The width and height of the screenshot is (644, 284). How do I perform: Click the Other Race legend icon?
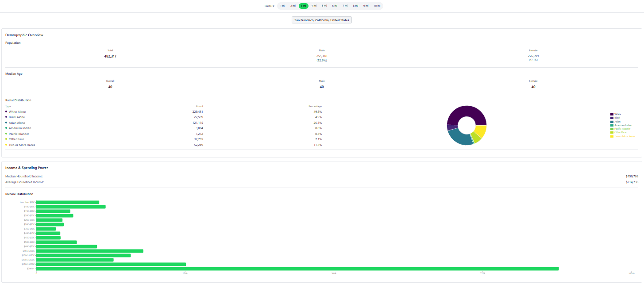click(x=612, y=133)
